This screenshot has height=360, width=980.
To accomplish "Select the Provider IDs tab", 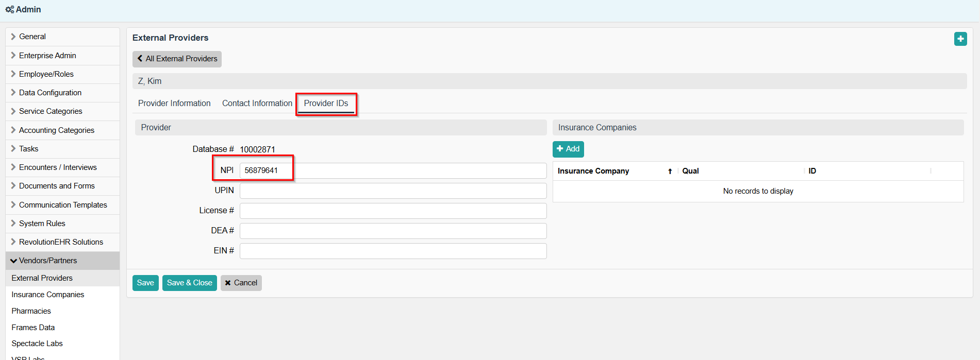I will pos(326,104).
